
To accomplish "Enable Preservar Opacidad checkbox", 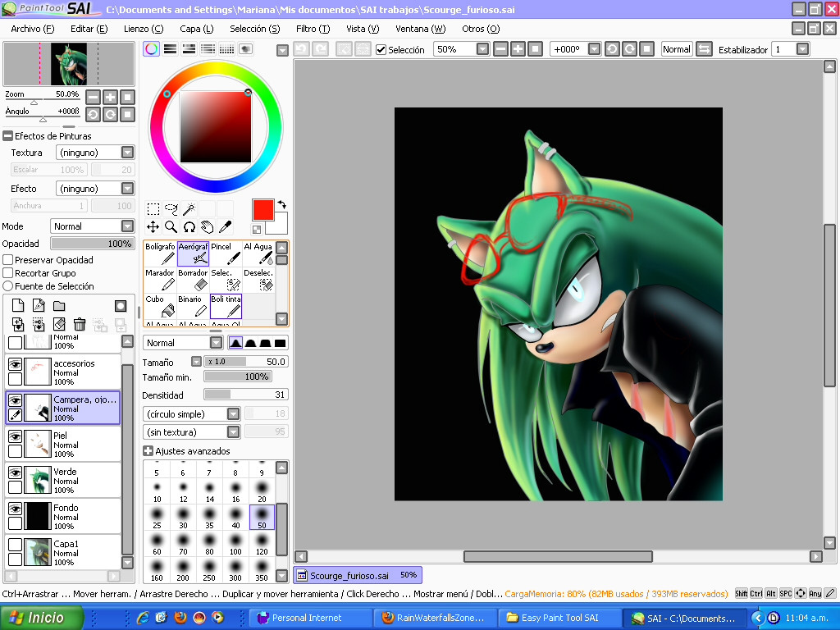I will pos(8,260).
